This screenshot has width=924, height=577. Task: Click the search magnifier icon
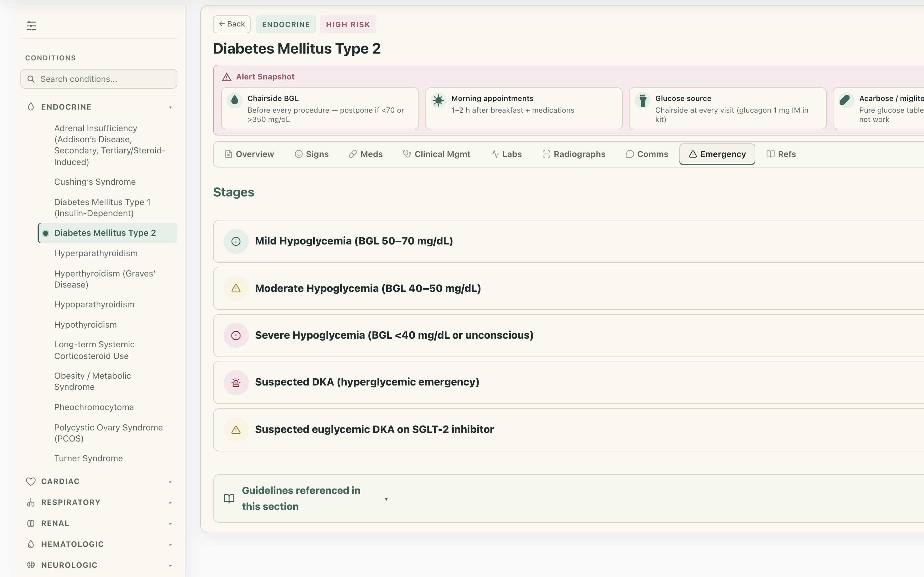[31, 79]
